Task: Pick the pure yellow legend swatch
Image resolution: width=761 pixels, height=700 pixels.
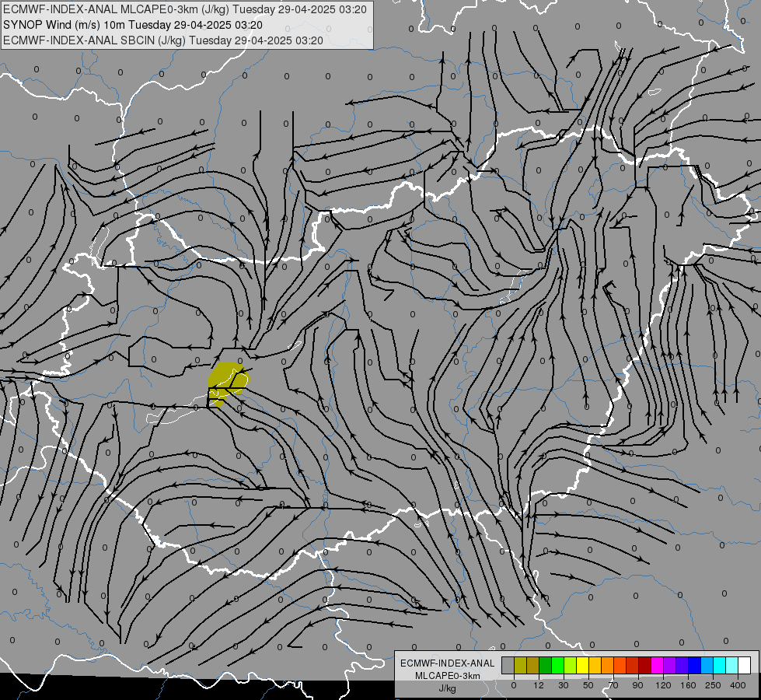Action: [582, 665]
